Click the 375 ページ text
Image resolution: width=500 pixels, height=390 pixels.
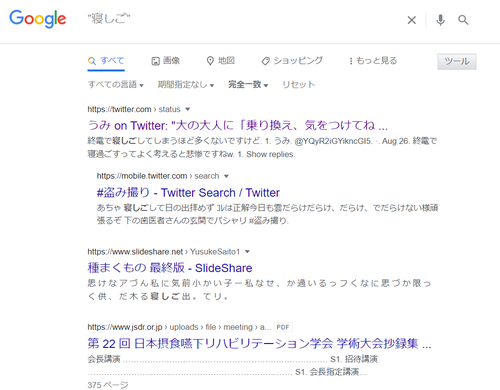pyautogui.click(x=108, y=385)
